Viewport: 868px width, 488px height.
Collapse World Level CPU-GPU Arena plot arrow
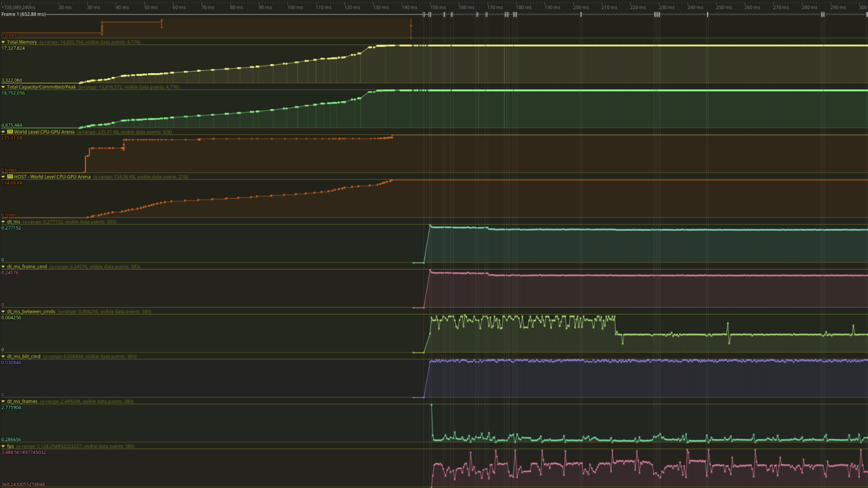click(x=3, y=132)
